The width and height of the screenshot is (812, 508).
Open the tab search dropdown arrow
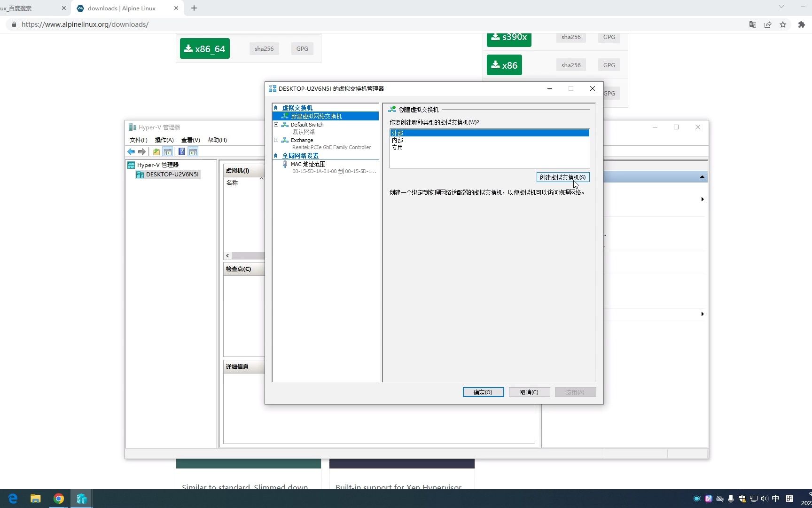(x=781, y=7)
